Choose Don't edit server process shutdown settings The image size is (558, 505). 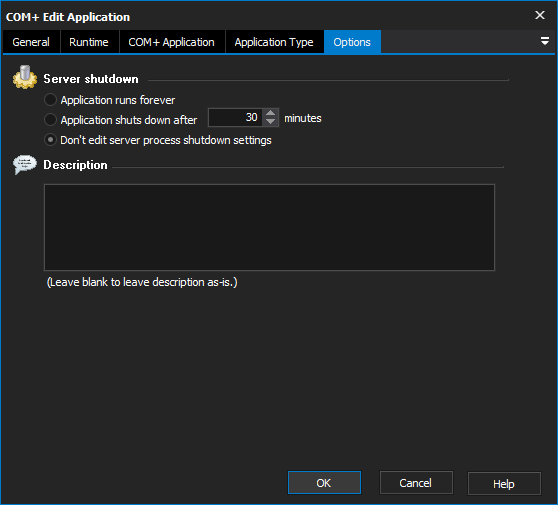(158, 140)
